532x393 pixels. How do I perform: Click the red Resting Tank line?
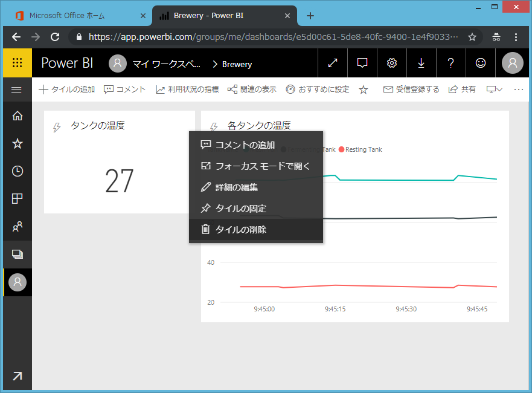point(368,286)
